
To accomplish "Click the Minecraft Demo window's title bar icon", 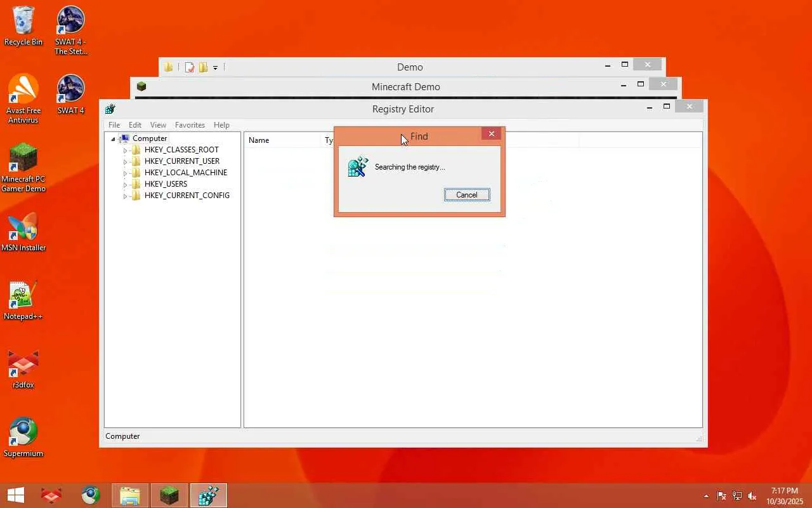I will [x=141, y=86].
